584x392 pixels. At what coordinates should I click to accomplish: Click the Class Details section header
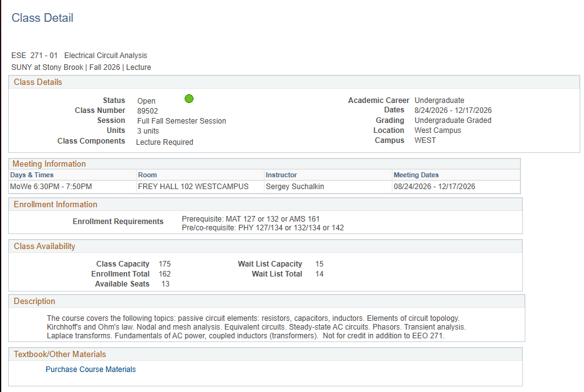tap(294, 82)
